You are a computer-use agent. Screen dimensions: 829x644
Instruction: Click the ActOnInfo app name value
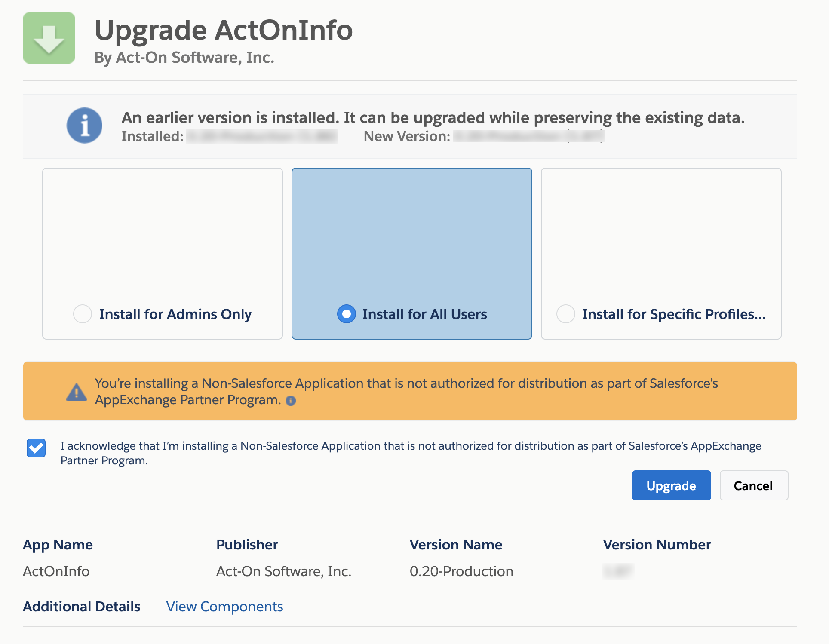(x=56, y=571)
